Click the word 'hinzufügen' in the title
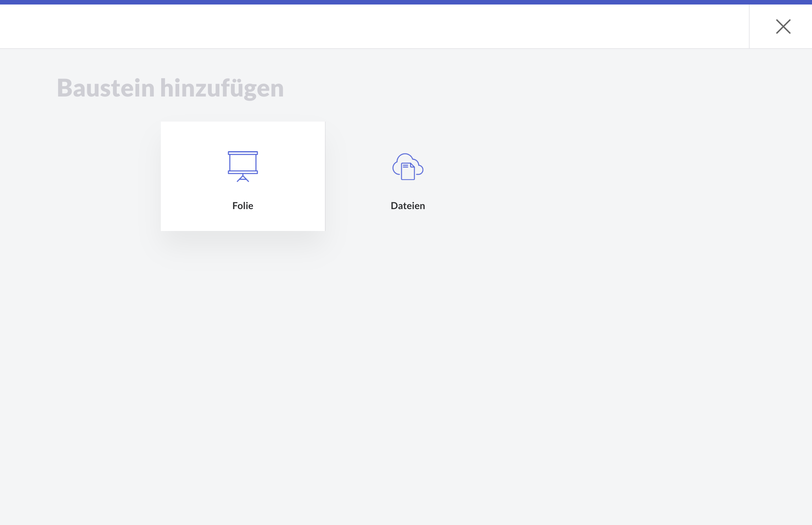Viewport: 812px width, 525px height. pos(222,88)
